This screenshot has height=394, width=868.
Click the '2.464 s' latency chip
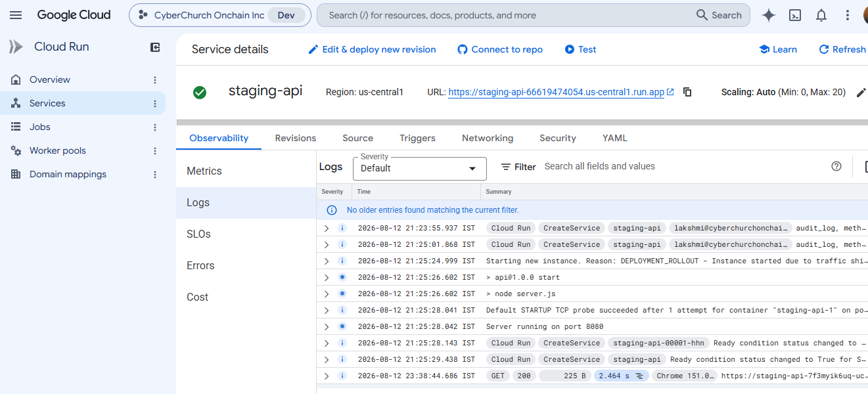click(x=622, y=376)
